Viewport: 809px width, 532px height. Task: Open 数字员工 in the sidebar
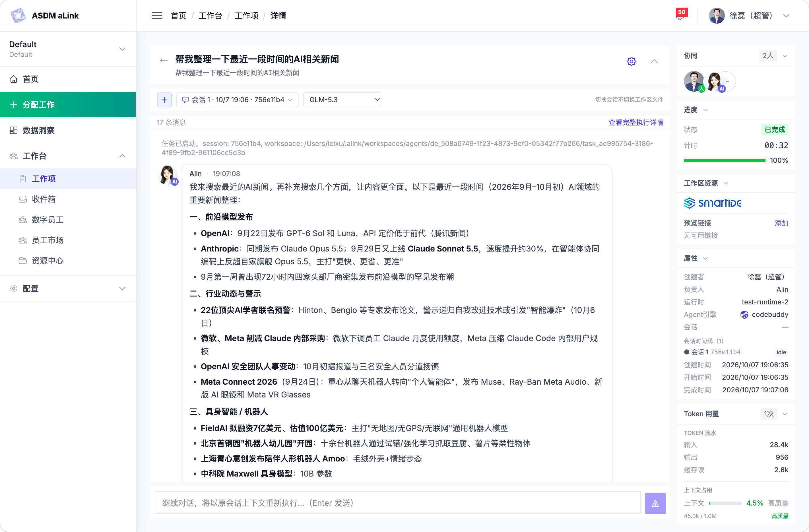[68, 220]
